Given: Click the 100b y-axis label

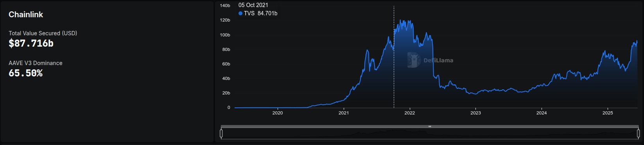Looking at the screenshot, I should [x=225, y=35].
